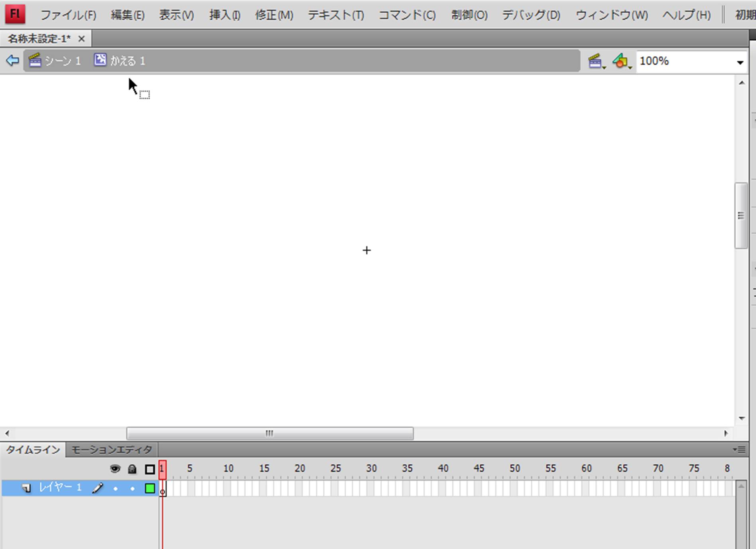Open the Edit Symbols icon menu

click(621, 61)
